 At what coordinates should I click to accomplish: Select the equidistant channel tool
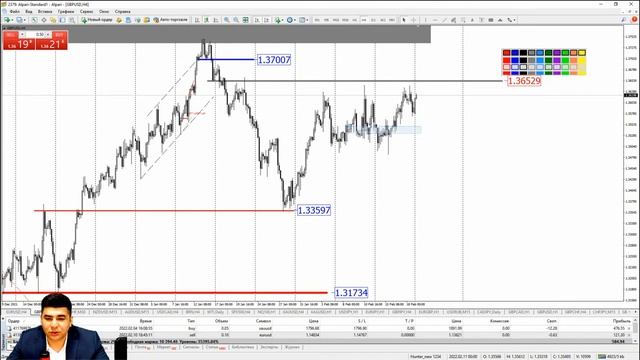click(x=453, y=20)
